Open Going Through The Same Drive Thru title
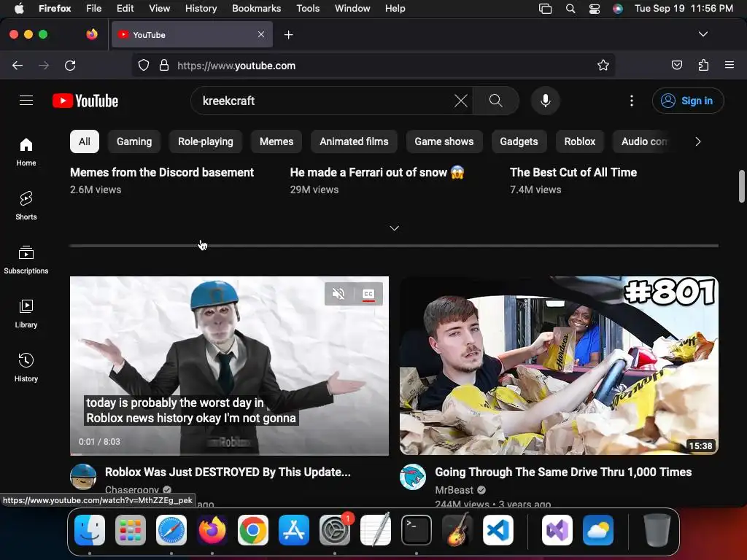The image size is (747, 560). (x=563, y=472)
